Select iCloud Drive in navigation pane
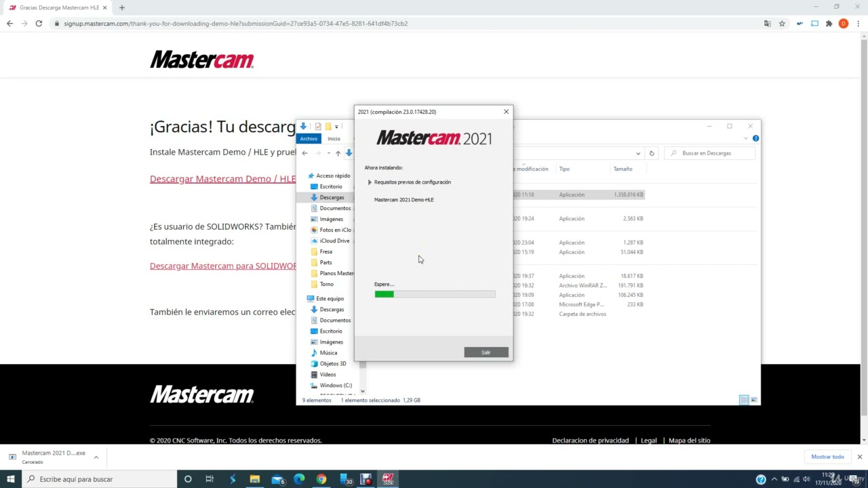Image resolution: width=868 pixels, height=488 pixels. coord(334,241)
